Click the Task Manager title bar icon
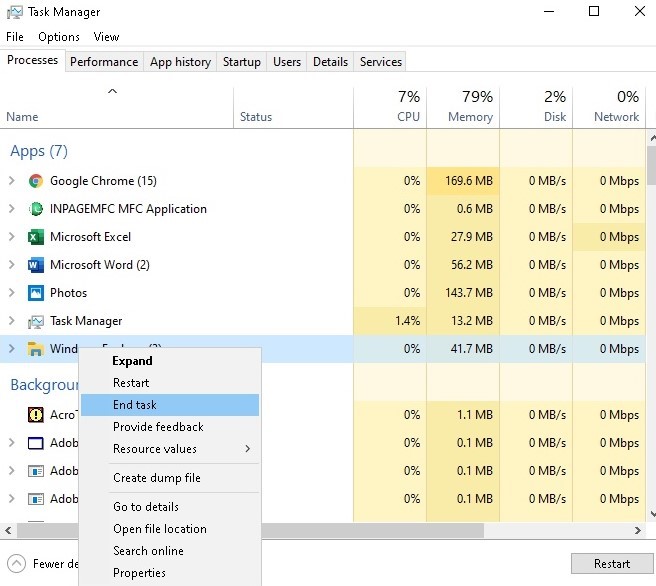 pyautogui.click(x=15, y=12)
